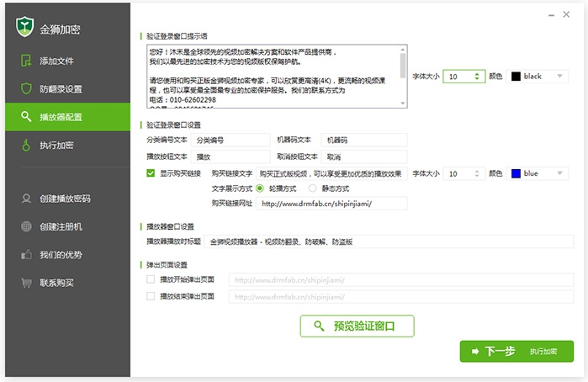588x382 pixels.
Task: Open 我们的优势 from sidebar
Action: (68, 254)
